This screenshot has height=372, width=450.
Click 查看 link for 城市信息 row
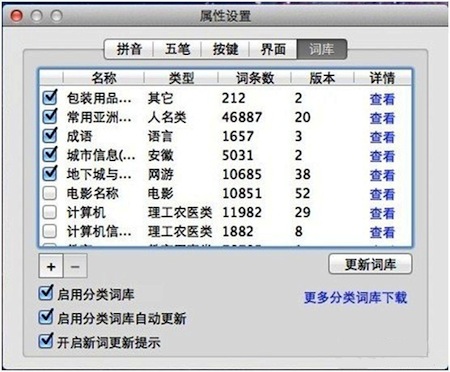pos(382,156)
